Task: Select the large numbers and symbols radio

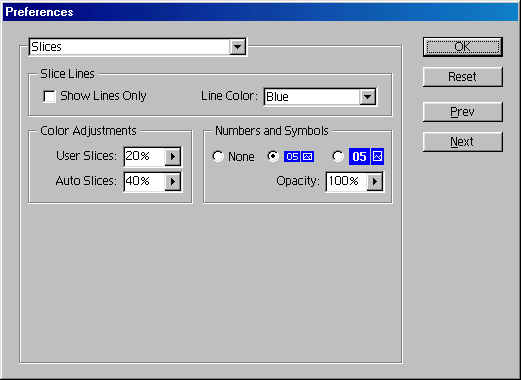Action: click(x=338, y=156)
